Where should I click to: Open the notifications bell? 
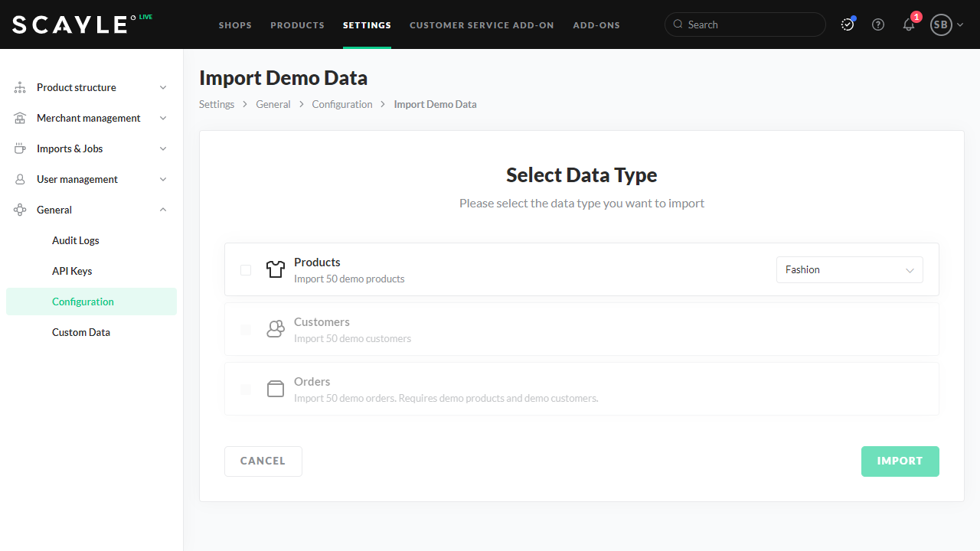[x=909, y=24]
